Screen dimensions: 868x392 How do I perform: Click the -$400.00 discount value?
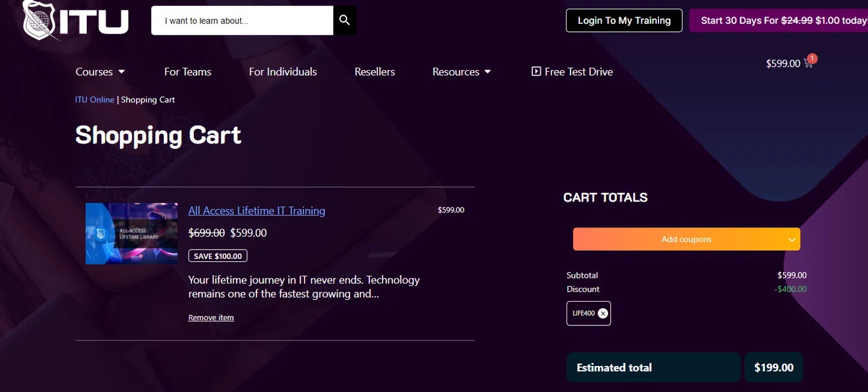[x=790, y=289]
